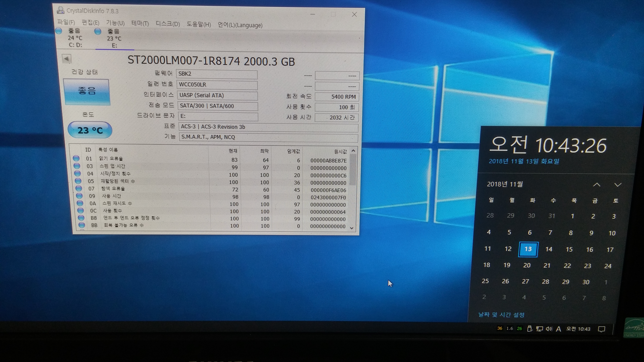Click the firmware field SBK2
The width and height of the screenshot is (644, 362).
click(x=217, y=74)
